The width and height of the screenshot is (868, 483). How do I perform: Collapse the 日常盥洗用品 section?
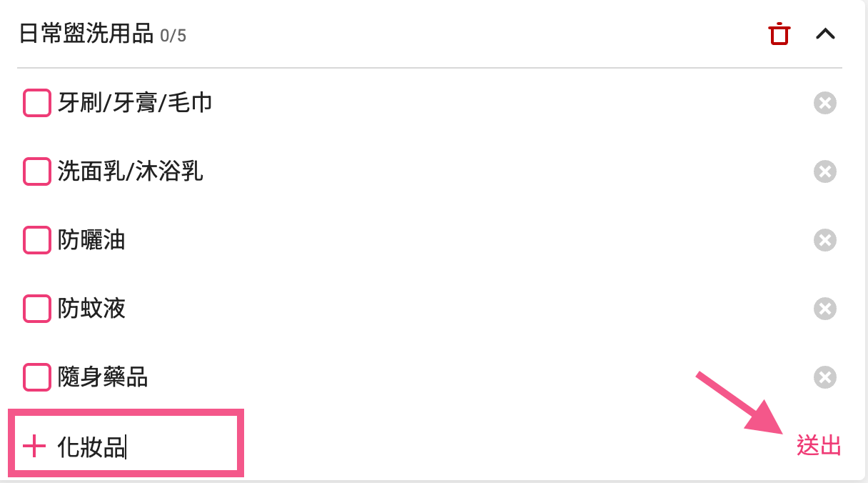click(x=825, y=34)
